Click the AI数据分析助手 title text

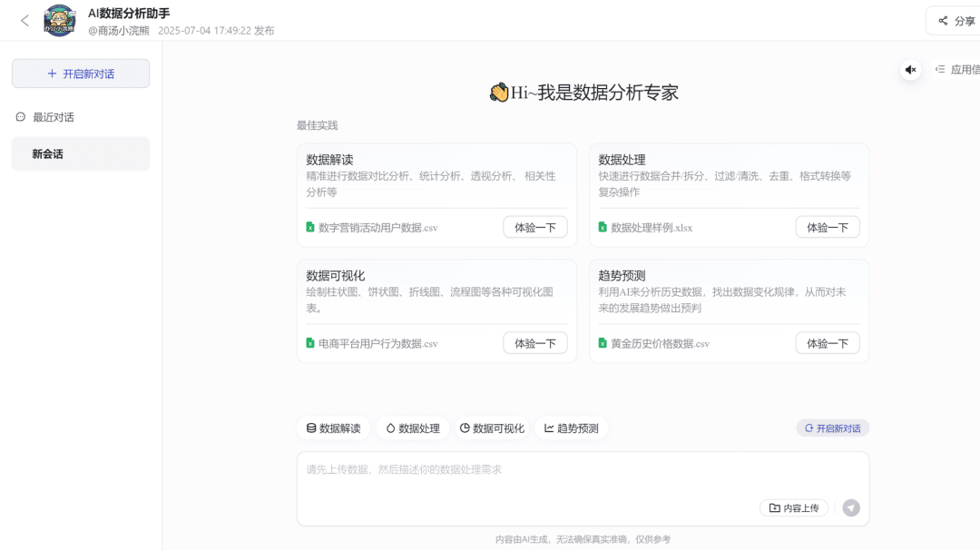129,13
